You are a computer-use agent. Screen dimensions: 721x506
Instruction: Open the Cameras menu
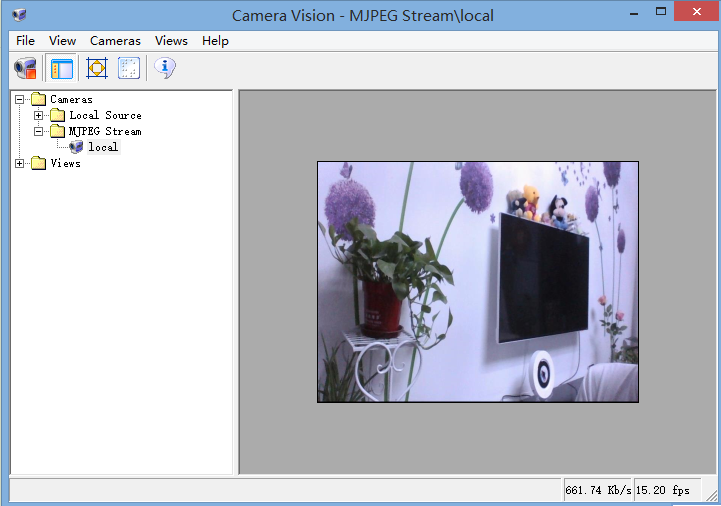115,41
